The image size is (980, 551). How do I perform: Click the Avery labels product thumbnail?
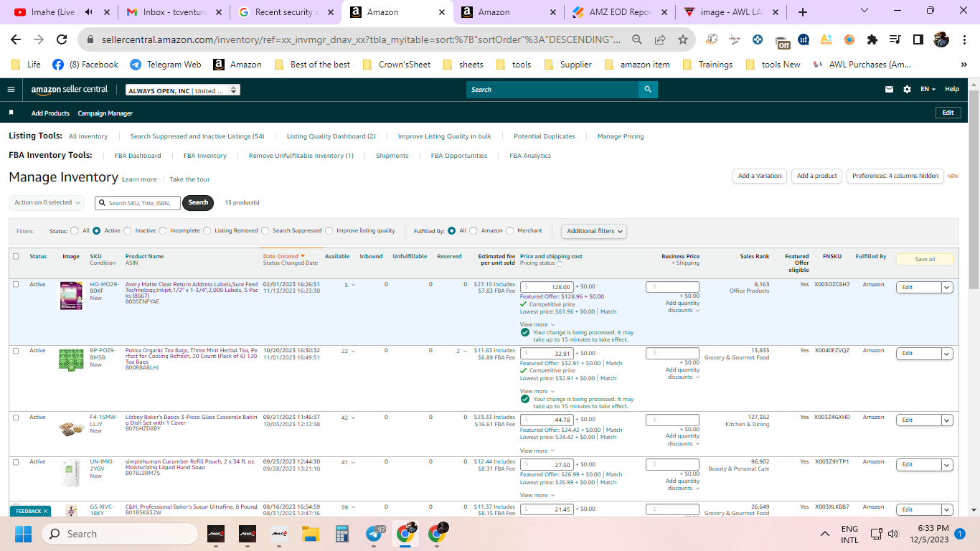pyautogui.click(x=70, y=296)
